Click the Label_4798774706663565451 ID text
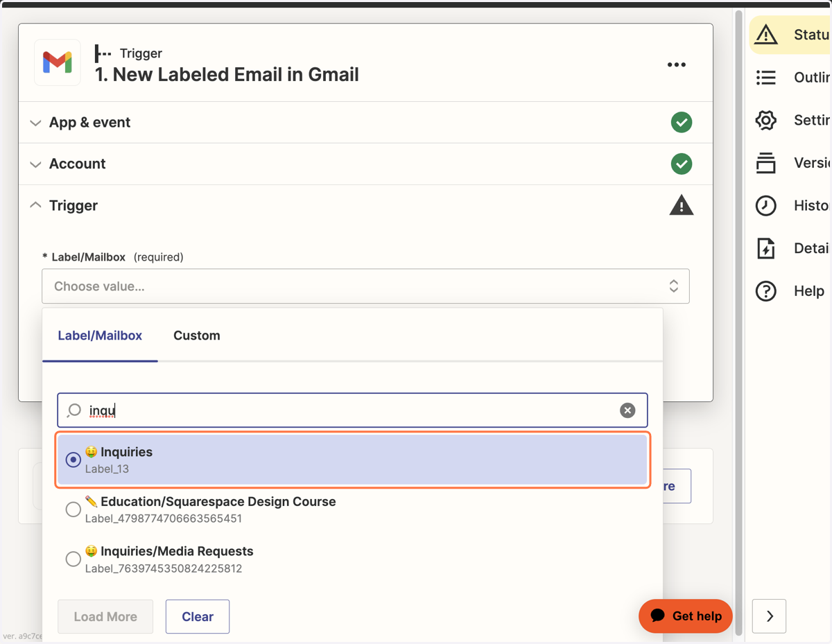Image resolution: width=832 pixels, height=644 pixels. 164,519
